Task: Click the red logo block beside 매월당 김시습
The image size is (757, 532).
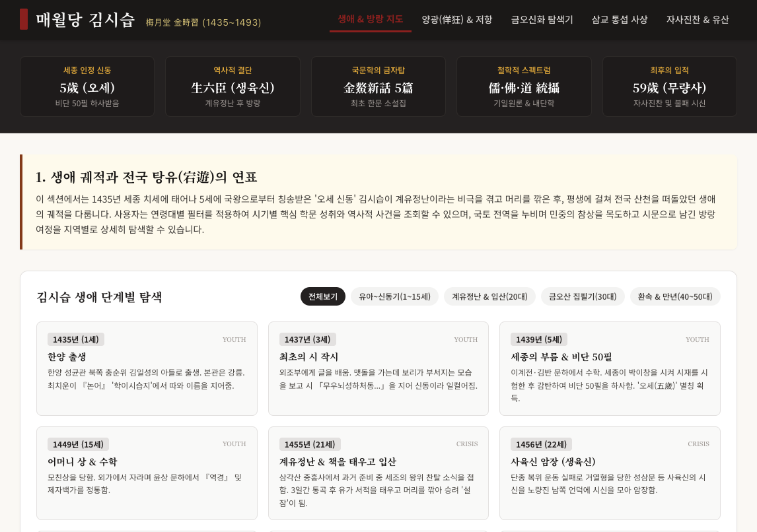Action: [24, 20]
